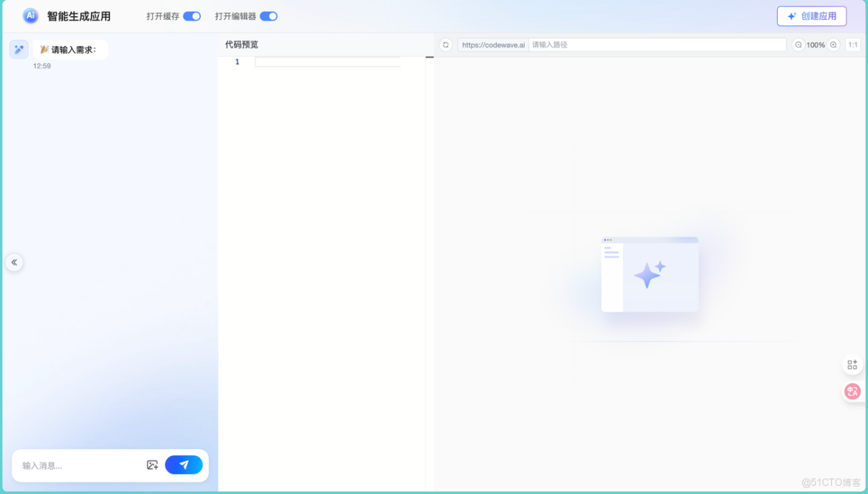Zoom out the preview using the minus magnifier
Viewport: 868px width, 494px height.
pyautogui.click(x=799, y=44)
